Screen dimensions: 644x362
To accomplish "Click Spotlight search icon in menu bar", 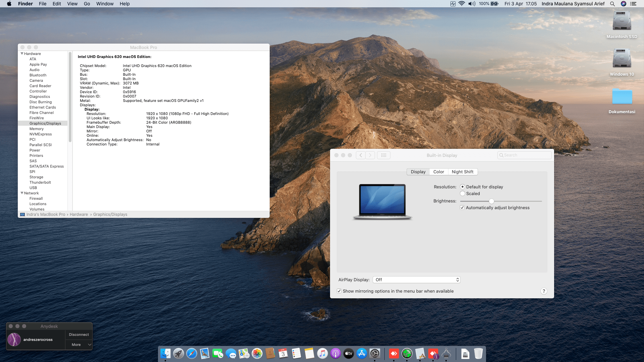I will pyautogui.click(x=612, y=4).
